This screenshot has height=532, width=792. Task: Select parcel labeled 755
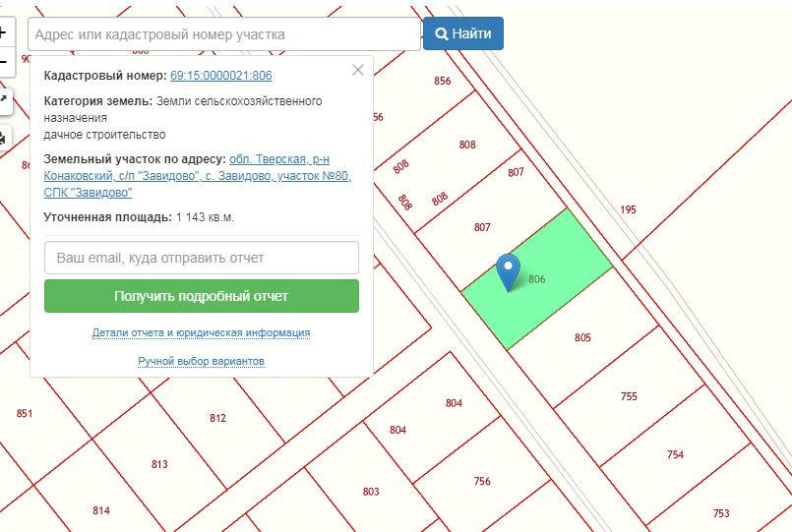tap(629, 396)
